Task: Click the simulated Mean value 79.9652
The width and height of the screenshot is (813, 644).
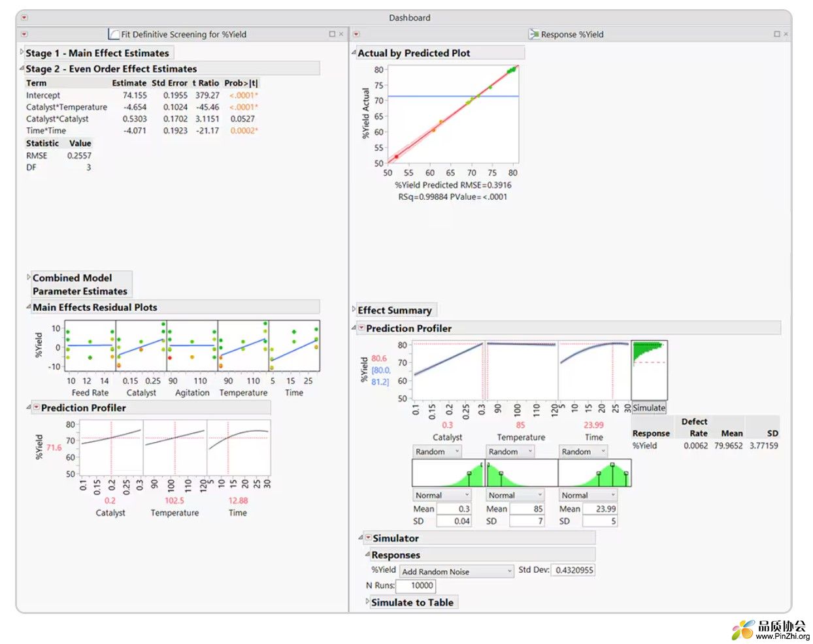Action: point(728,445)
